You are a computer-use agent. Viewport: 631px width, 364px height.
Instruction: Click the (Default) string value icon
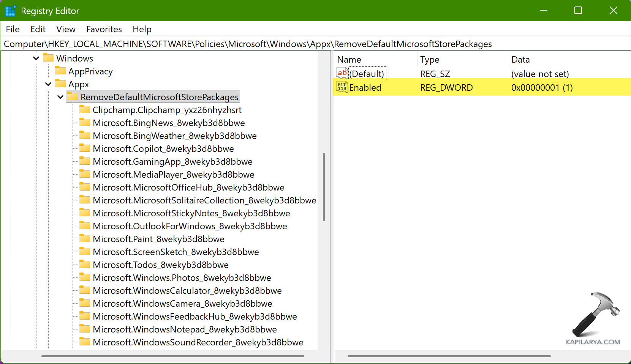(342, 73)
